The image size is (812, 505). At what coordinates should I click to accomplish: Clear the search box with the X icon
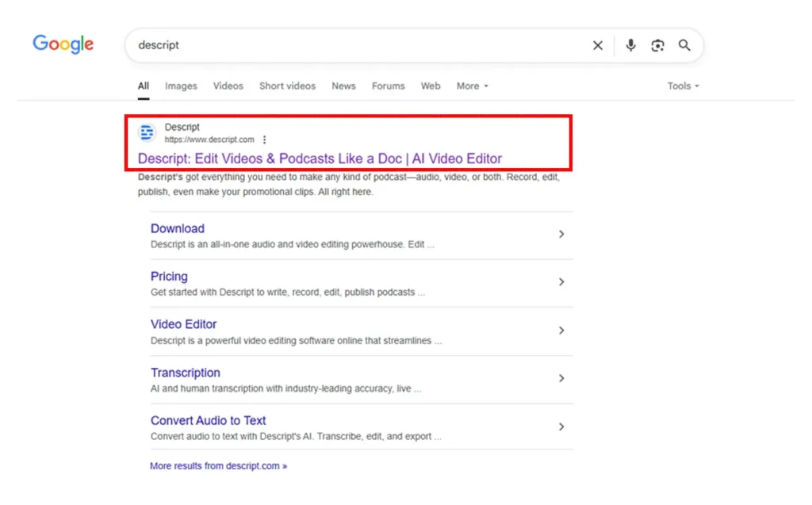click(598, 45)
